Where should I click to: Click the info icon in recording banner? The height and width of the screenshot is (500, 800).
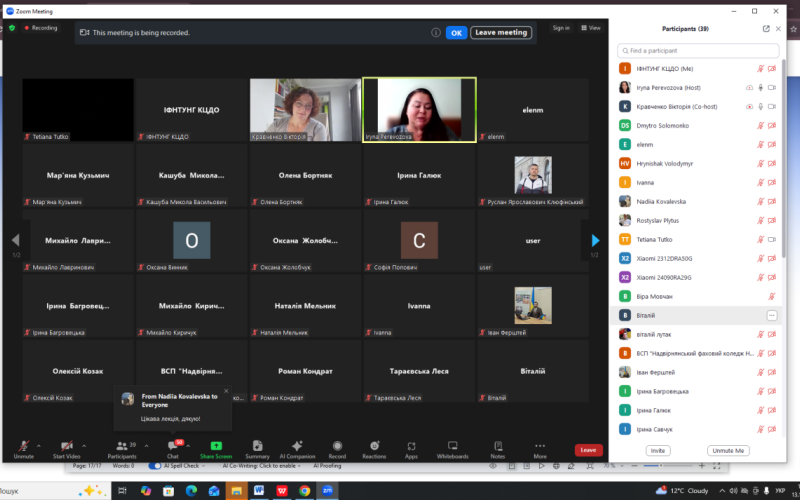436,33
